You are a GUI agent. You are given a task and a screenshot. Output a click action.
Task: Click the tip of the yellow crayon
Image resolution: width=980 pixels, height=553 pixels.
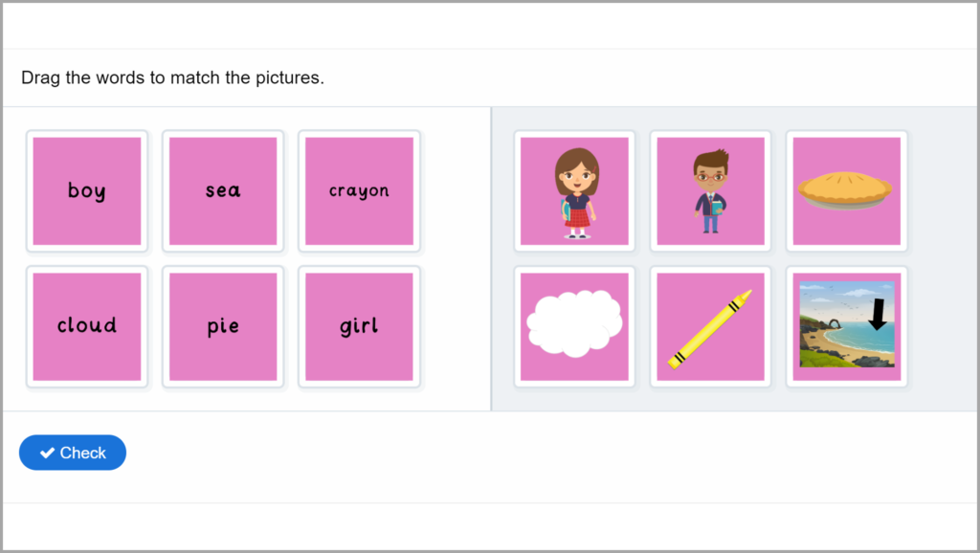point(747,296)
